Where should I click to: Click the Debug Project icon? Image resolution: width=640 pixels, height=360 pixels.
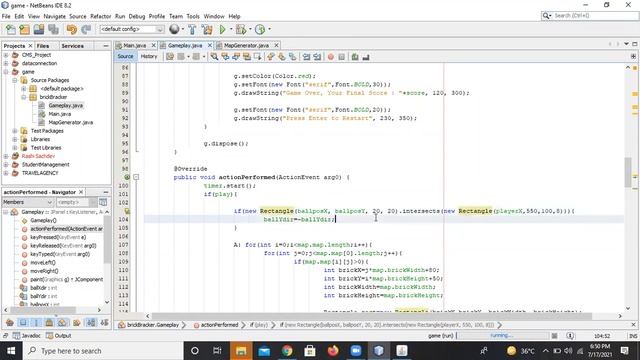coord(241,29)
